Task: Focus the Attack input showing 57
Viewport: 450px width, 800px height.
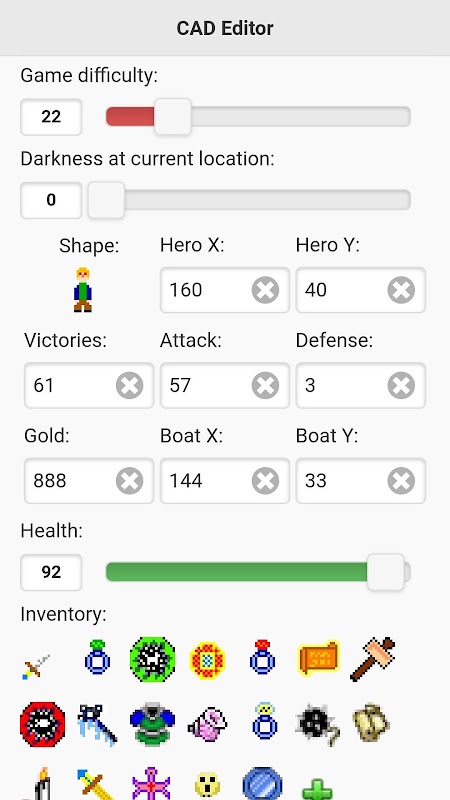Action: pos(224,386)
